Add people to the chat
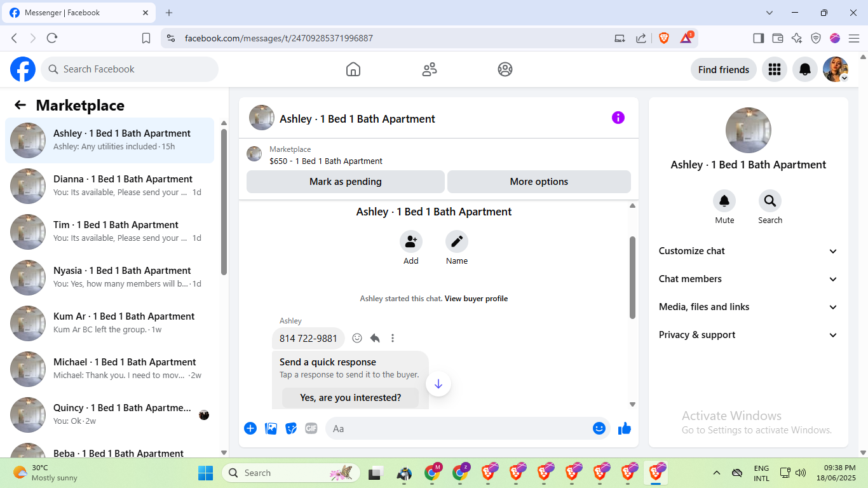This screenshot has width=868, height=488. pos(411,241)
